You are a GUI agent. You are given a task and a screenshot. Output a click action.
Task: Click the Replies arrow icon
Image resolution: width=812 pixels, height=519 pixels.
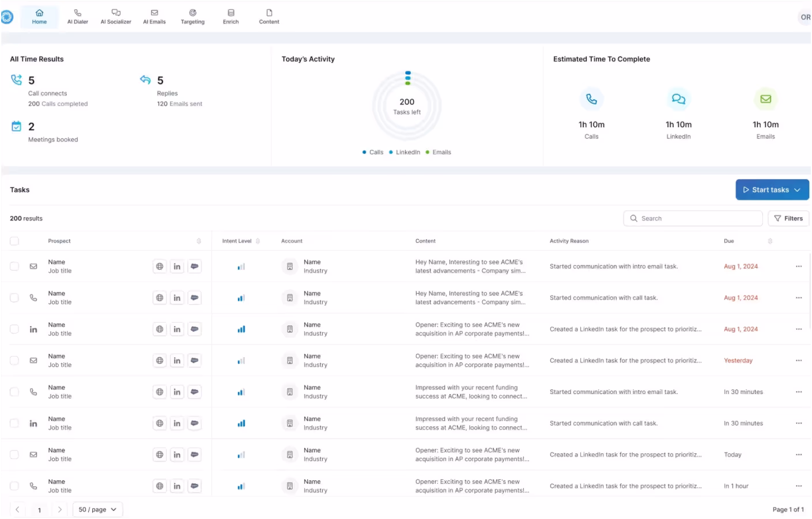pos(145,79)
